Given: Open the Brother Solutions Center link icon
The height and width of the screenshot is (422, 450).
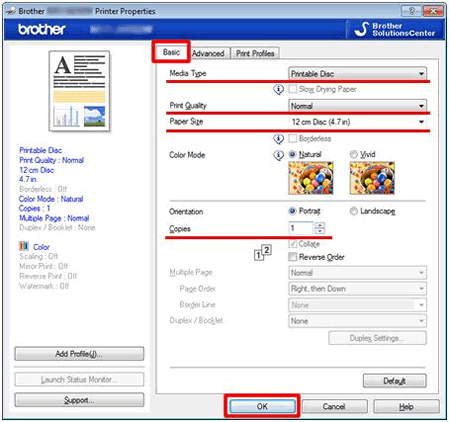Looking at the screenshot, I should pyautogui.click(x=361, y=29).
